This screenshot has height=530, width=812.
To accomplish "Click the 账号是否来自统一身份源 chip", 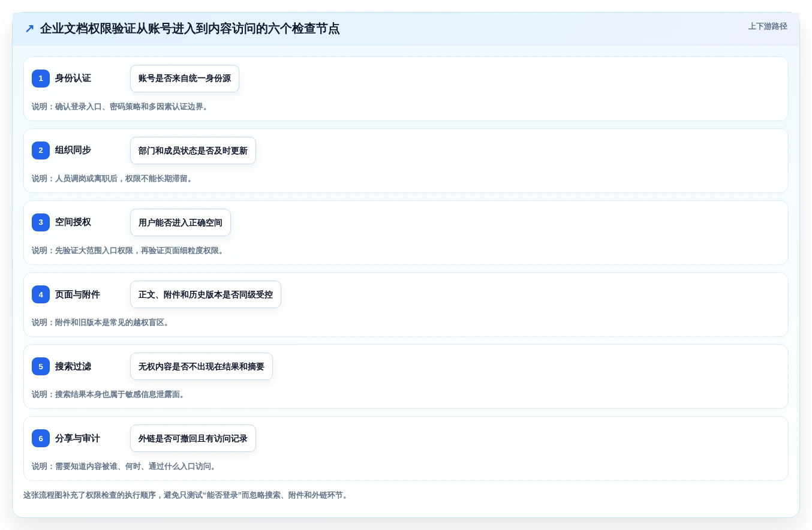I will pos(185,79).
